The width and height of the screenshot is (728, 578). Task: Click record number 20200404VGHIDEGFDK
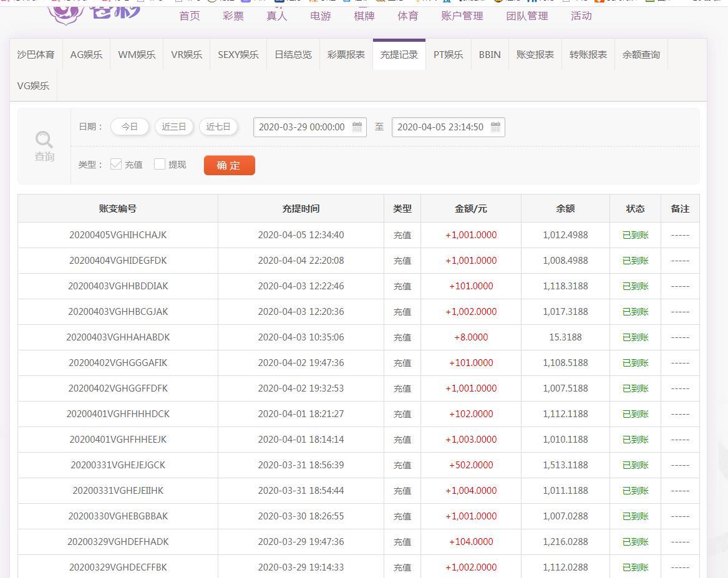[x=118, y=261]
